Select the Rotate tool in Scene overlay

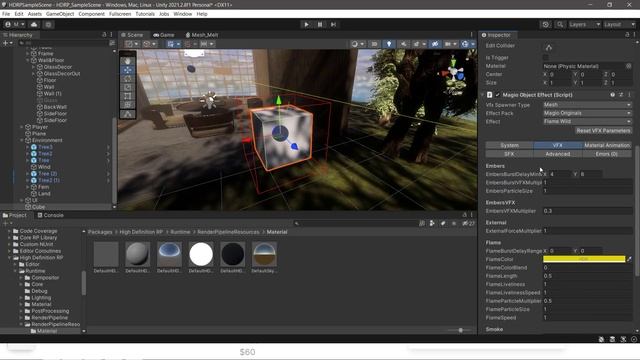(128, 78)
